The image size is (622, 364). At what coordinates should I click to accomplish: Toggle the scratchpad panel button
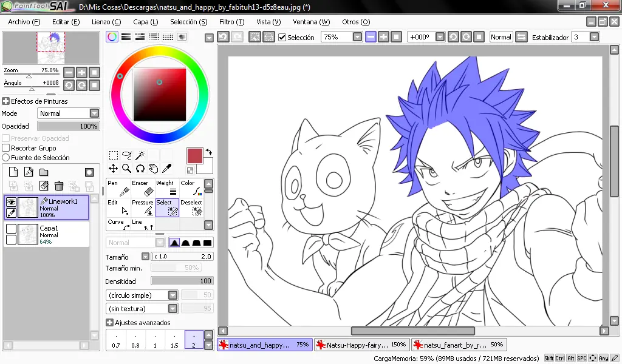click(x=182, y=37)
